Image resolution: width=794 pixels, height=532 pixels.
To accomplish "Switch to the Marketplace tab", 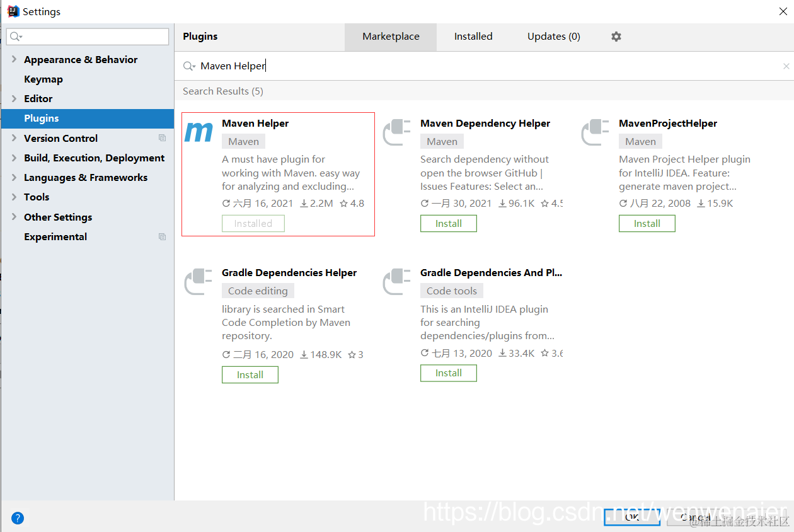I will [391, 37].
